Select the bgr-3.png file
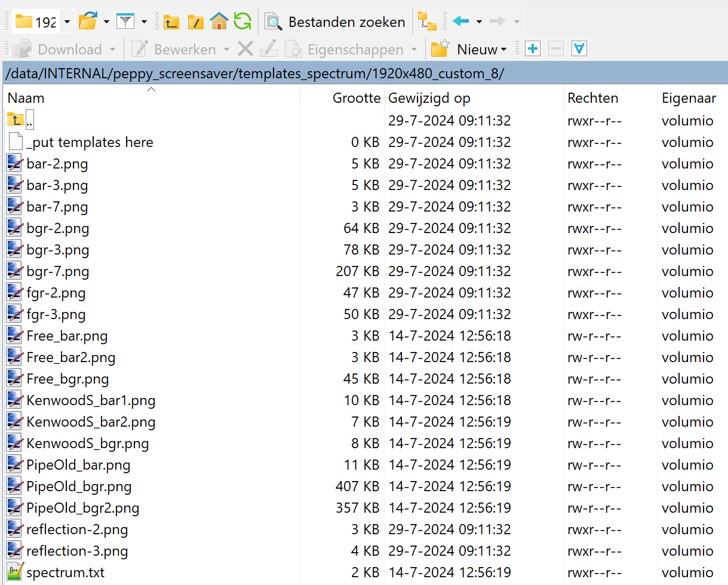 pos(58,250)
